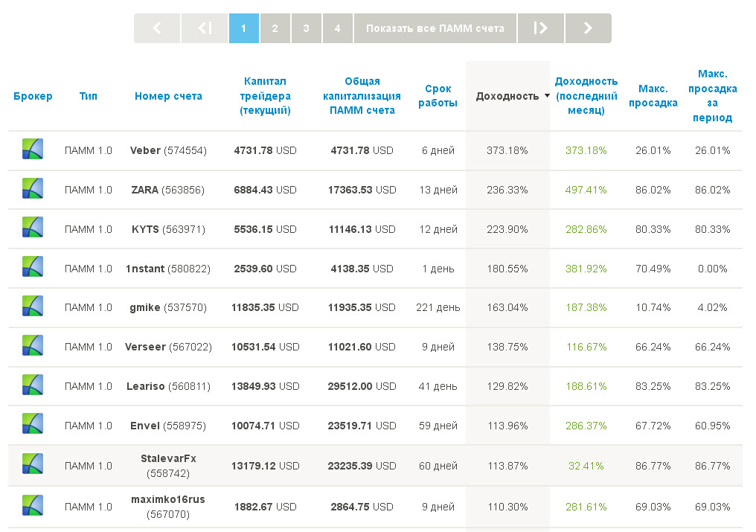Screen dimensions: 756x532
Task: Click the broker icon in the Envel row
Action: tap(32, 425)
